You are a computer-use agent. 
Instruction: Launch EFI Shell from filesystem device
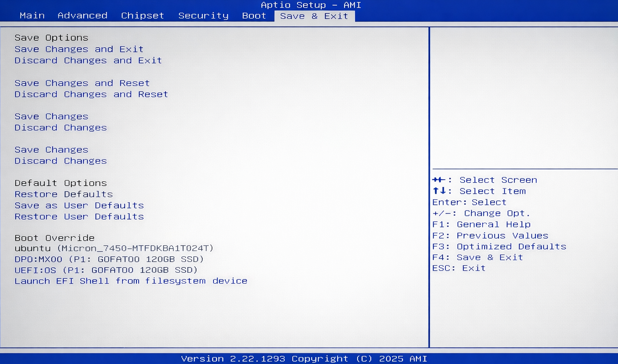pyautogui.click(x=131, y=281)
